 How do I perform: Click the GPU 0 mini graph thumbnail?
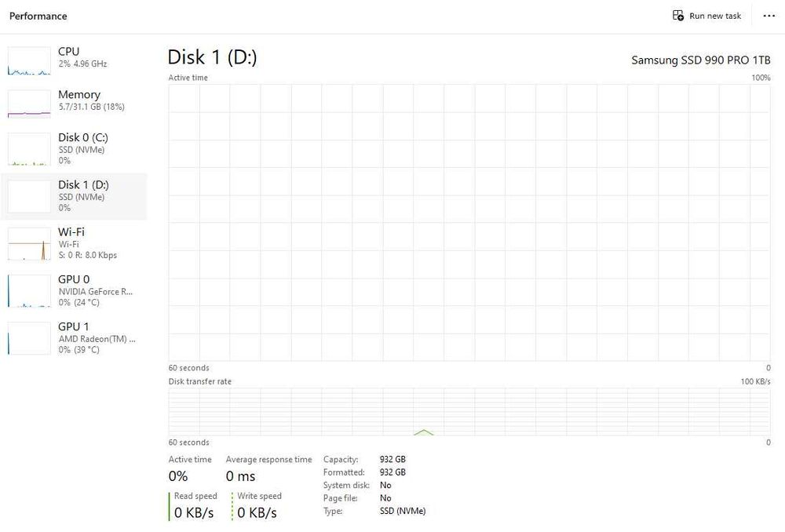coord(29,291)
